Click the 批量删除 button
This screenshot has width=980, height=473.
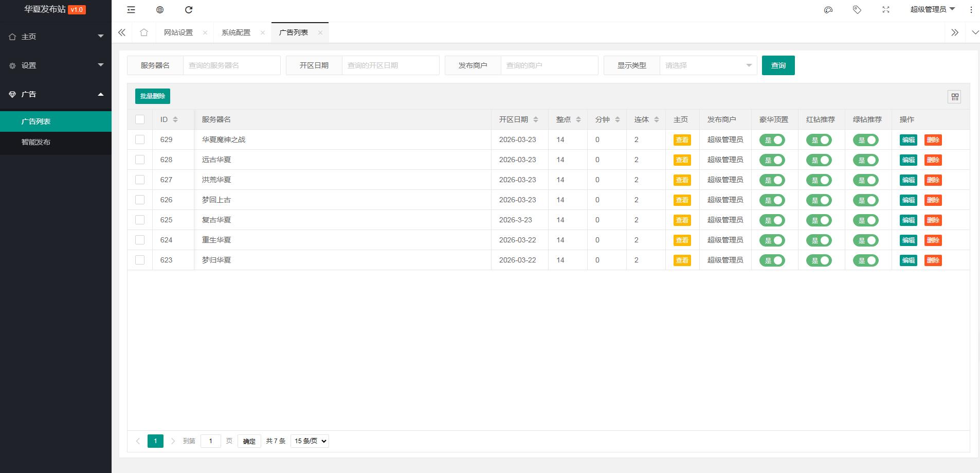(153, 96)
